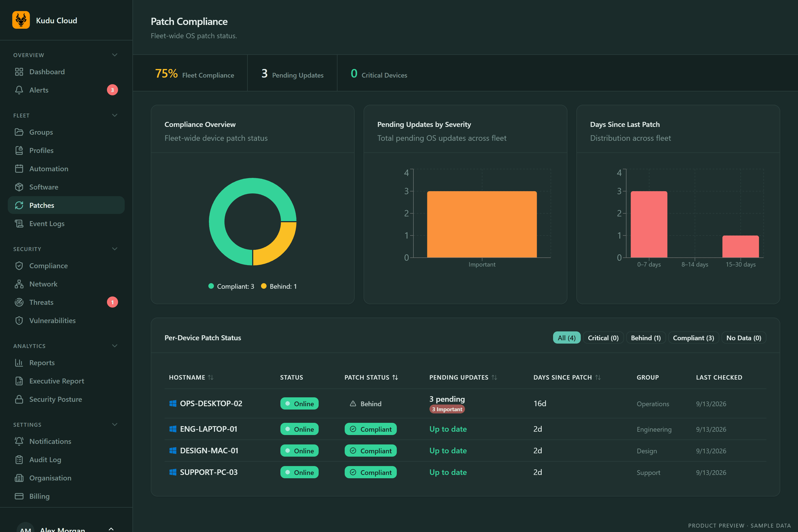Click the Event Logs scroll icon
This screenshot has height=532, width=798.
(x=19, y=224)
